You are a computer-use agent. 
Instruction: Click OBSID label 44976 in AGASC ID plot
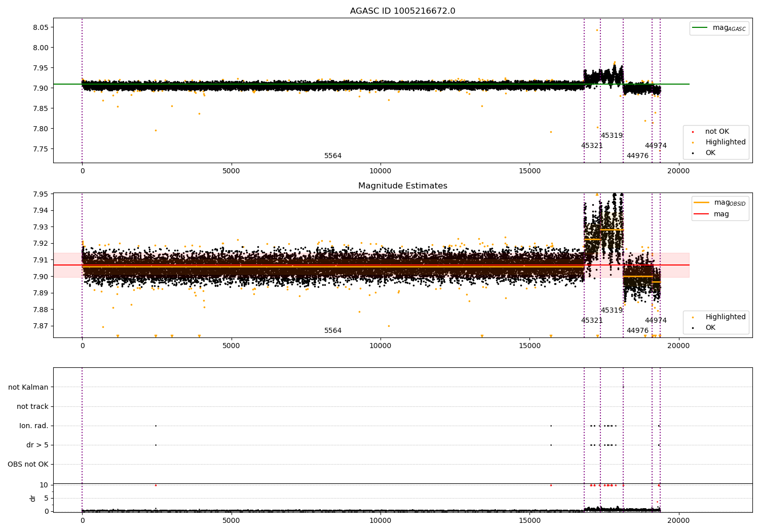pyautogui.click(x=637, y=156)
